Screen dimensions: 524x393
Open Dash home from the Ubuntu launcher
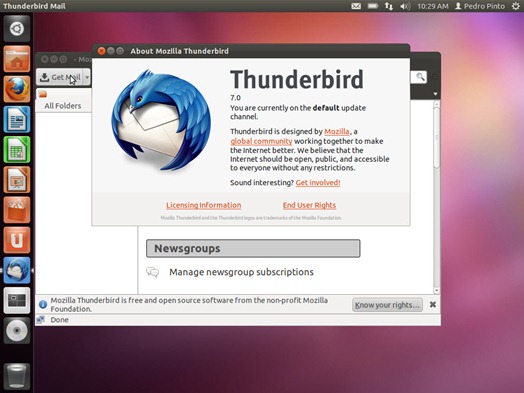click(x=17, y=29)
